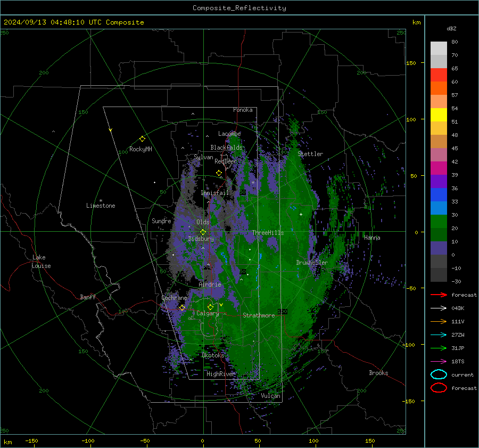
Task: Click the white 04DK arrow in legend
Action: tap(439, 308)
